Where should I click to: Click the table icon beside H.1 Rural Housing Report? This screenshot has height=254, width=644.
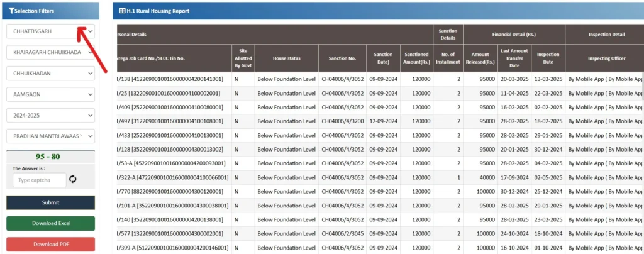pyautogui.click(x=122, y=11)
